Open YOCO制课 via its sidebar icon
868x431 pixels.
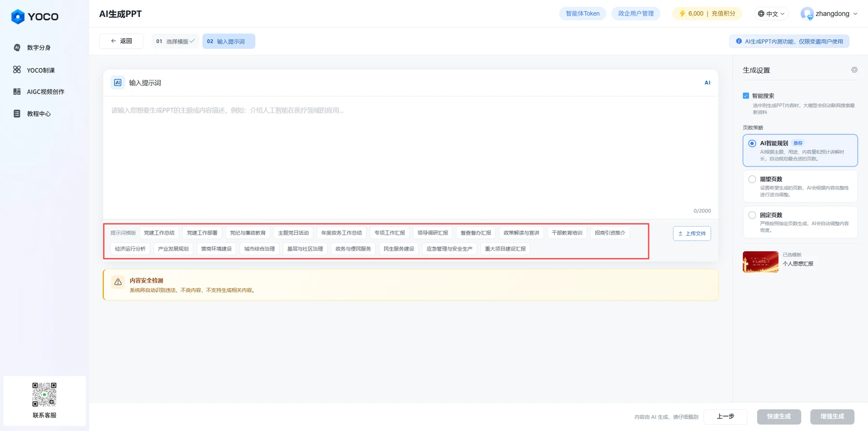[x=17, y=70]
